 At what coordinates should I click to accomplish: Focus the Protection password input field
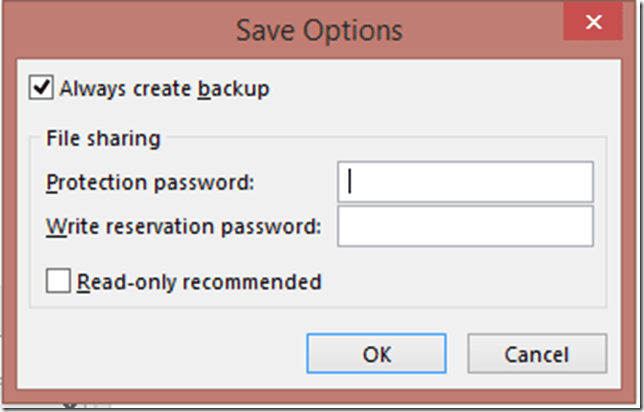pos(465,182)
